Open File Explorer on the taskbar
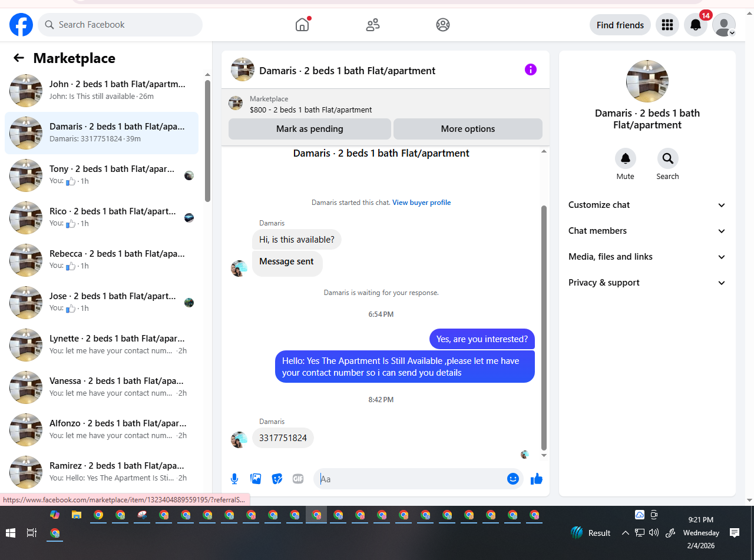 point(77,515)
